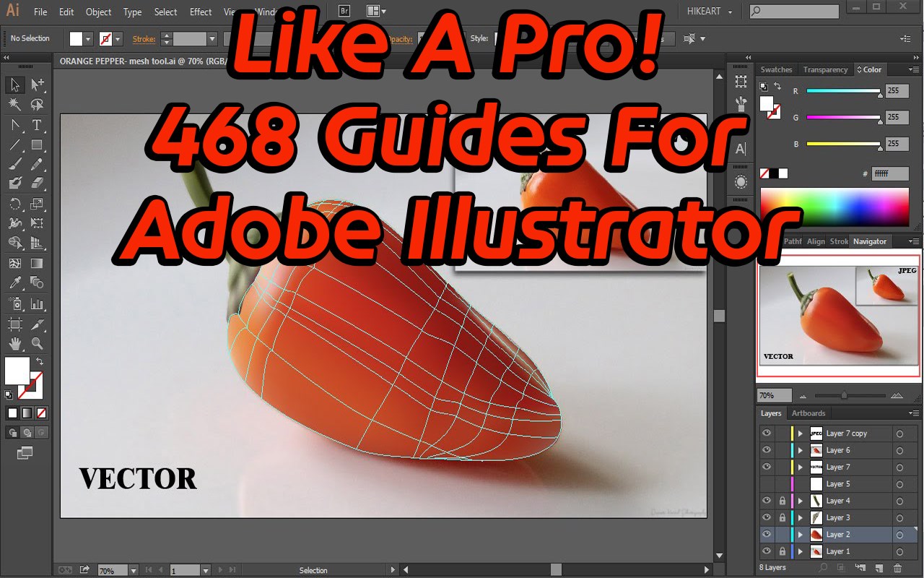
Task: Click the R channel color slider
Action: coord(843,91)
